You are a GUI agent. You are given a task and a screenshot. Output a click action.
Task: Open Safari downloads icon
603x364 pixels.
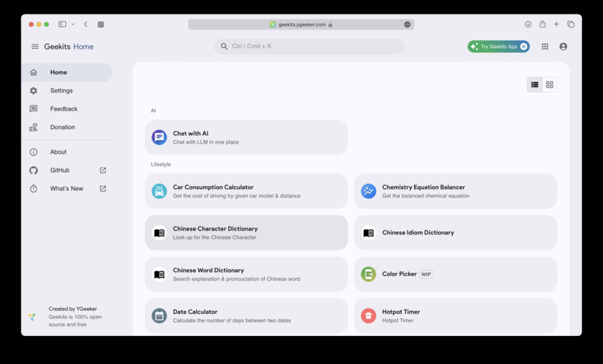pos(528,24)
